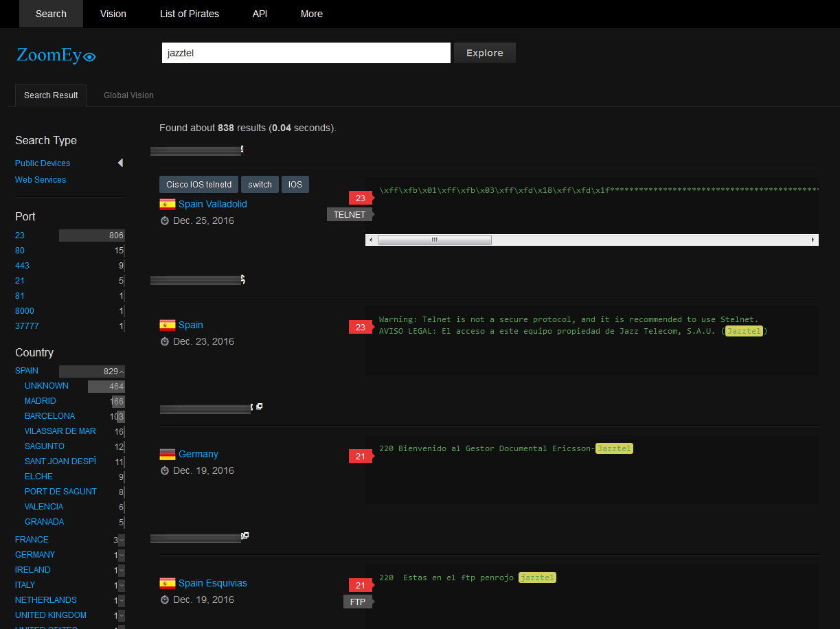
Task: Filter by city SANT JOAN DESPÍ
Action: click(60, 461)
